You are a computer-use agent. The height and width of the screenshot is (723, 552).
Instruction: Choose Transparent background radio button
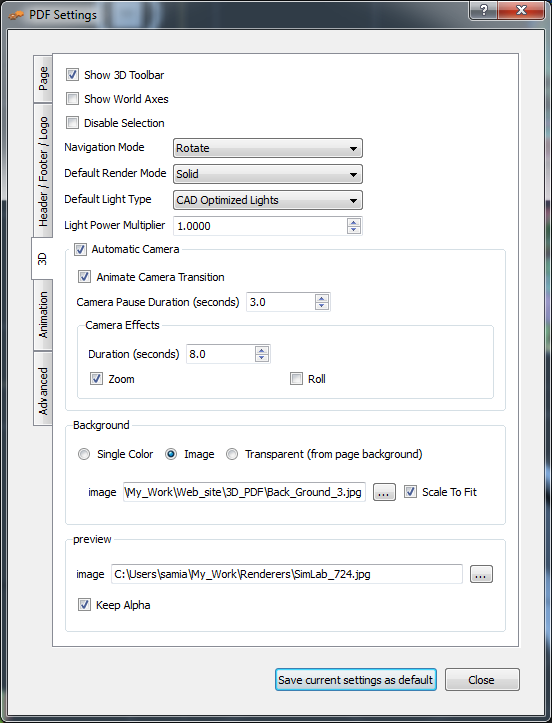[x=232, y=454]
